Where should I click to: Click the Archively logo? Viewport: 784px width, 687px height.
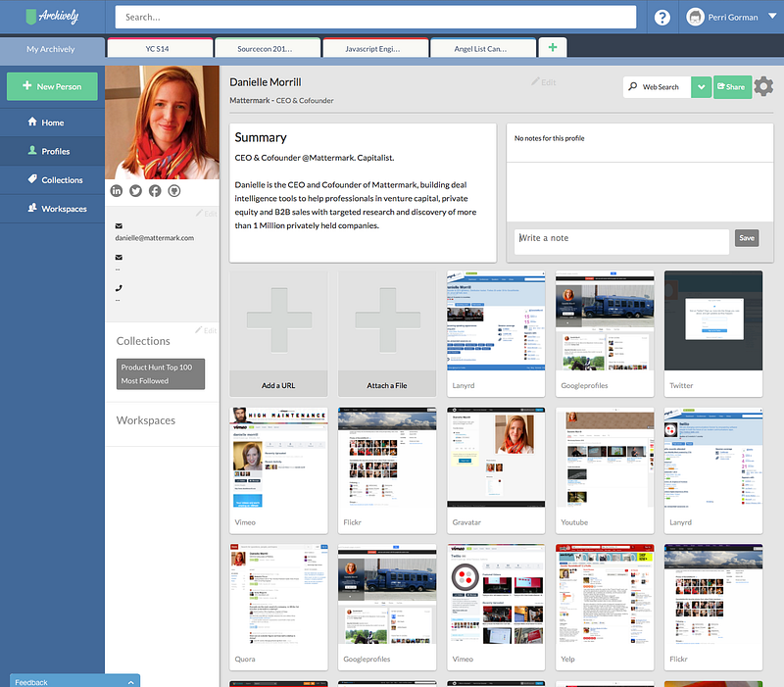[52, 16]
